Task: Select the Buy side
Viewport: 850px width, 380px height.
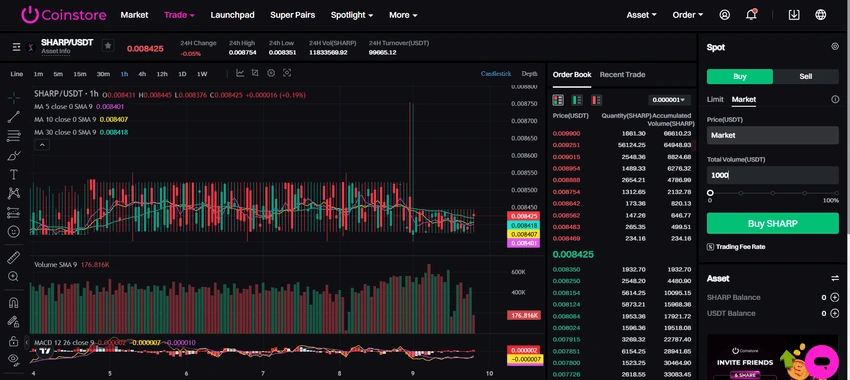Action: (x=739, y=76)
